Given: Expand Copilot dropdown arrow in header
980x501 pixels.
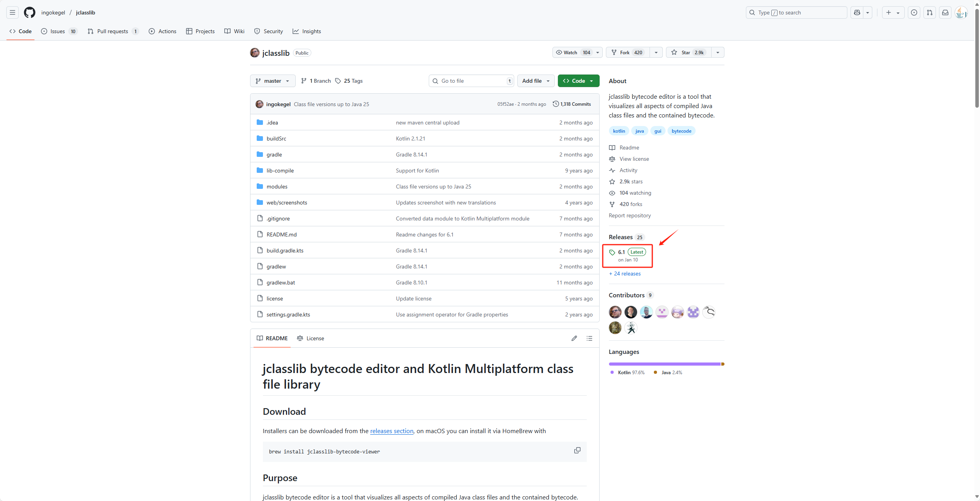Looking at the screenshot, I should point(868,12).
